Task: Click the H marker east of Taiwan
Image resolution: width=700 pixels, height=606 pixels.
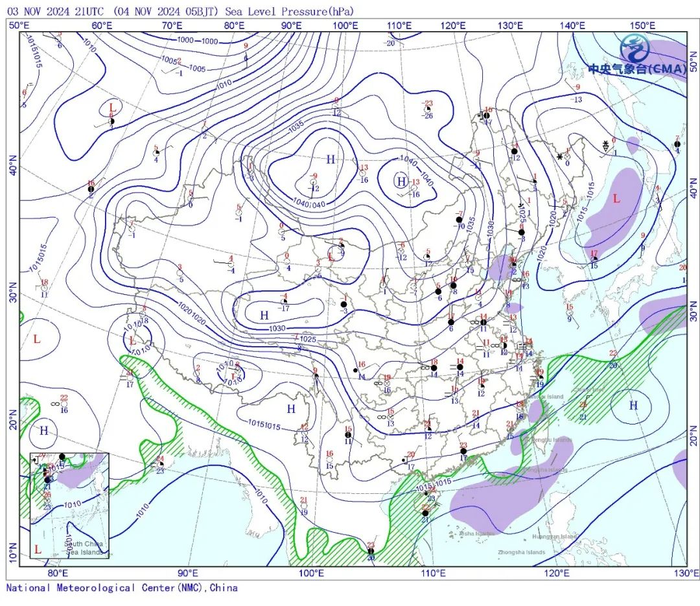Action: tap(633, 406)
